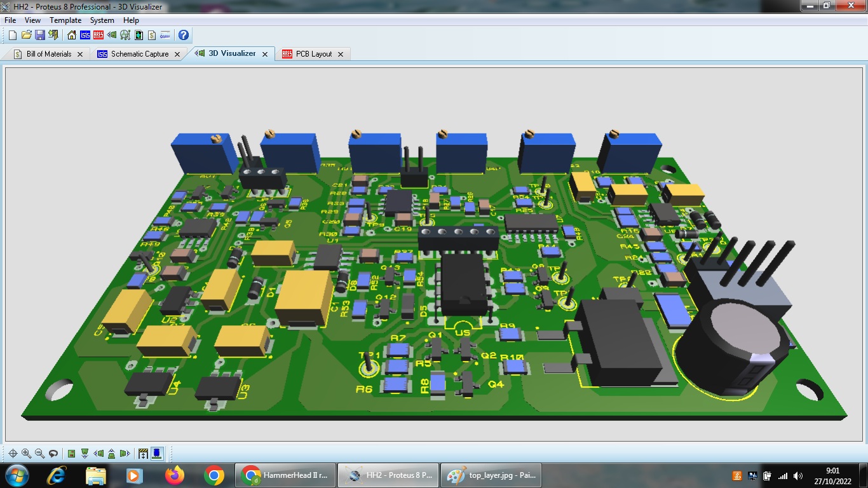Click the PCB Layout (ARES) toolbar icon
This screenshot has width=868, height=488.
[x=98, y=35]
